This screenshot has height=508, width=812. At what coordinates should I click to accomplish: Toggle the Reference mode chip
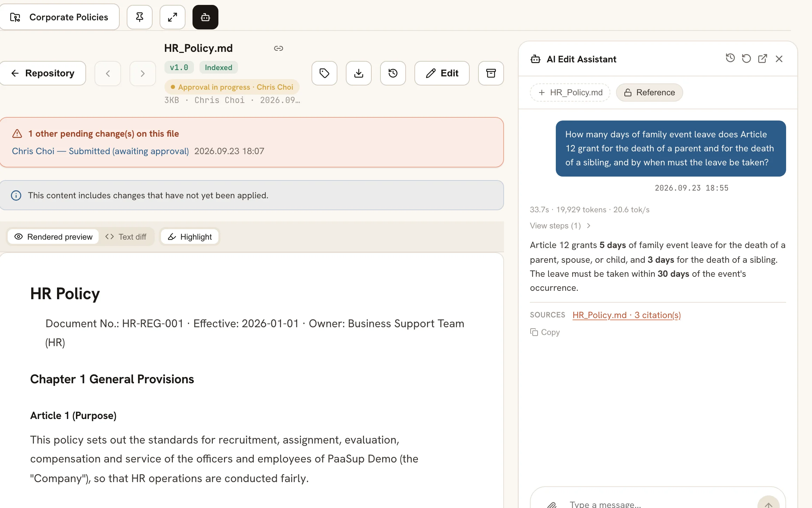coord(650,92)
